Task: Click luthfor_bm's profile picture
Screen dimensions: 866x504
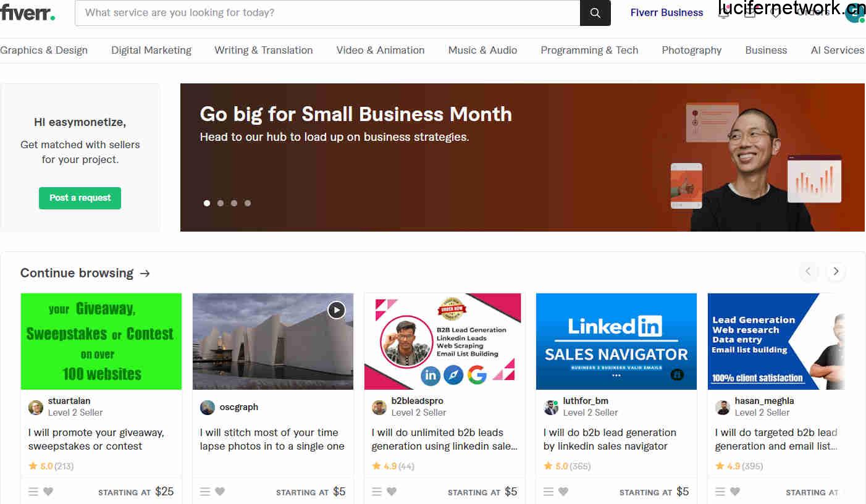Action: coord(551,407)
